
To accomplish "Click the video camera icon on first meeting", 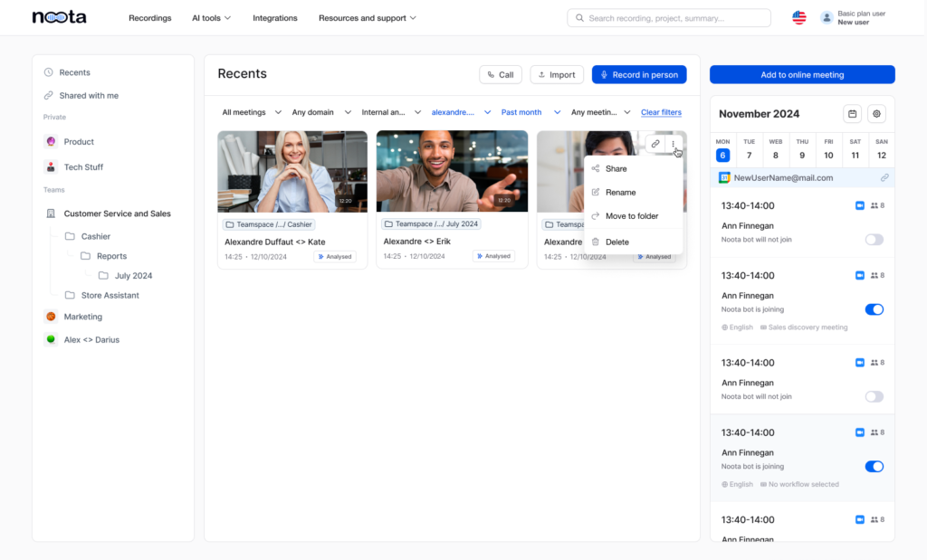I will (859, 204).
